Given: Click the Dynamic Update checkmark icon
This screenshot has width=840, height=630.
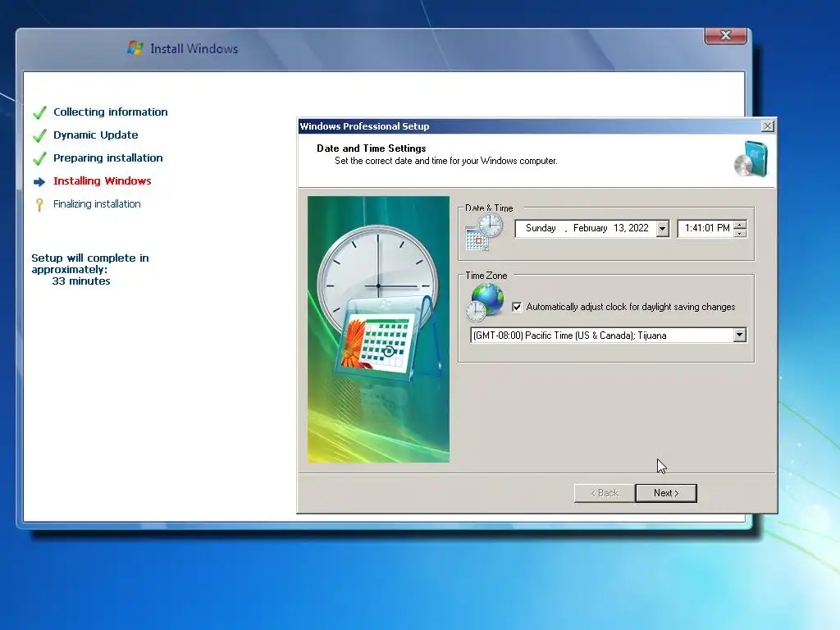Looking at the screenshot, I should pyautogui.click(x=39, y=135).
